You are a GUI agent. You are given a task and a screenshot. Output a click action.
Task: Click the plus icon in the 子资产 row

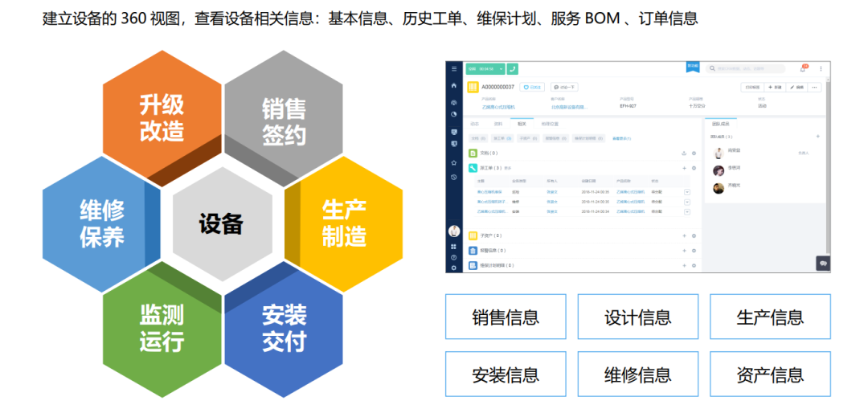(x=684, y=235)
